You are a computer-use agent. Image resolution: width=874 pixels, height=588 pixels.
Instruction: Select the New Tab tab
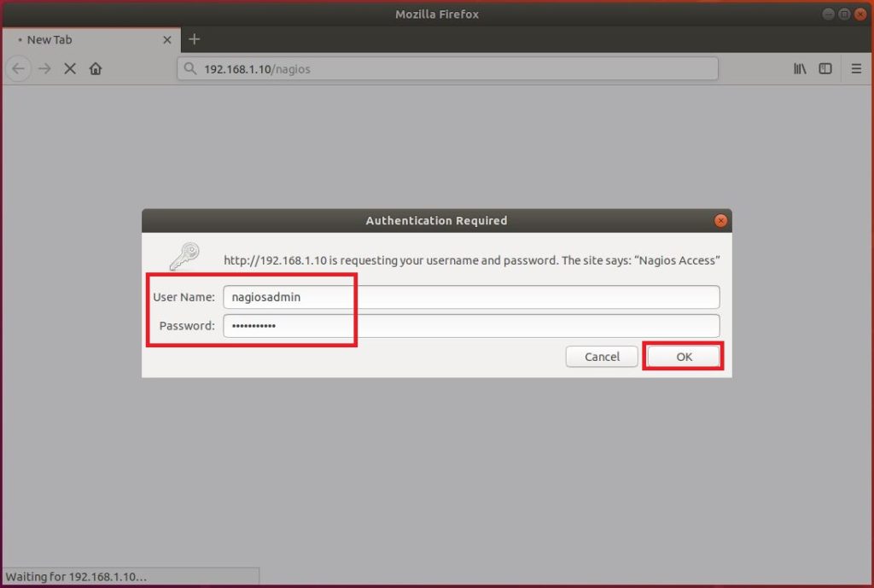(90, 39)
